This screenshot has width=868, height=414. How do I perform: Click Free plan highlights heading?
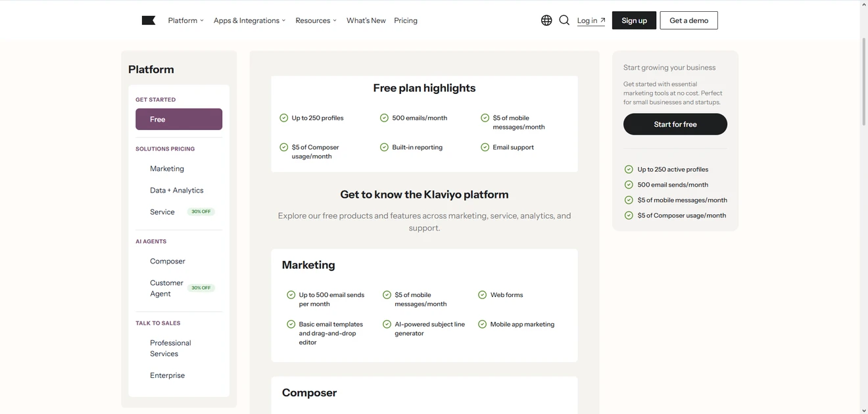(424, 88)
